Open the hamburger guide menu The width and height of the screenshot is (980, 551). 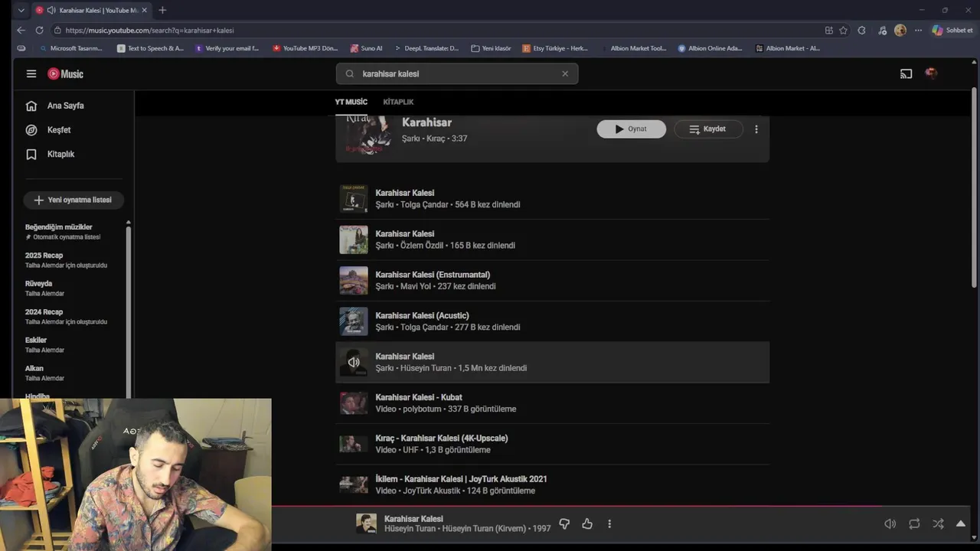click(x=31, y=73)
